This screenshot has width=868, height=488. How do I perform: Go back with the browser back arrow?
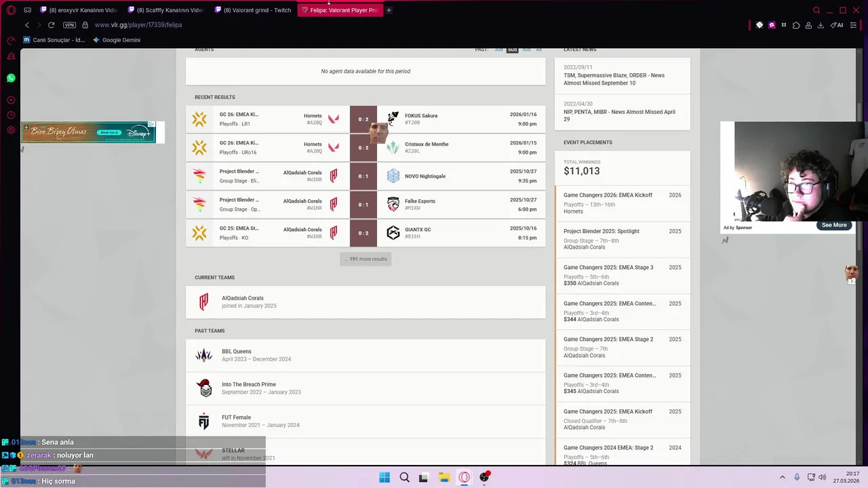[x=27, y=25]
